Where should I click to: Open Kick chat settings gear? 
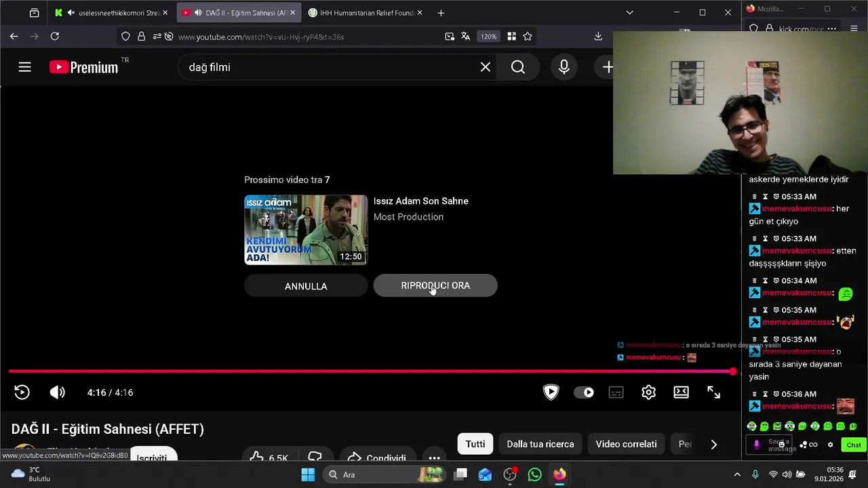pyautogui.click(x=830, y=445)
